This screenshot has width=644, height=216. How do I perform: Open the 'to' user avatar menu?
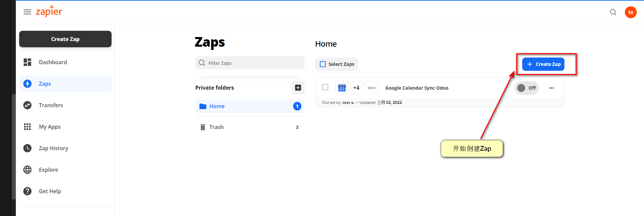[x=630, y=12]
